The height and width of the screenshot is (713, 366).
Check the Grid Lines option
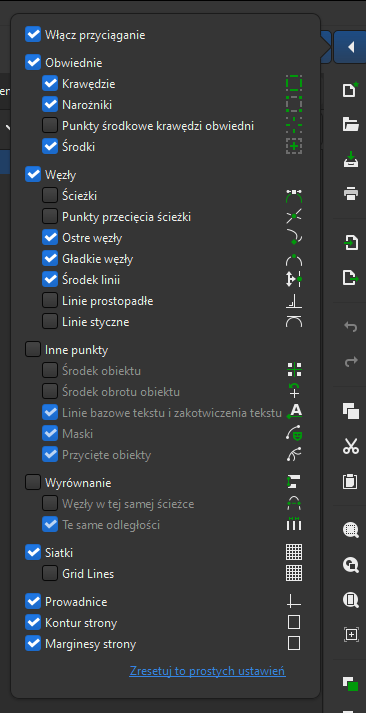pos(50,574)
